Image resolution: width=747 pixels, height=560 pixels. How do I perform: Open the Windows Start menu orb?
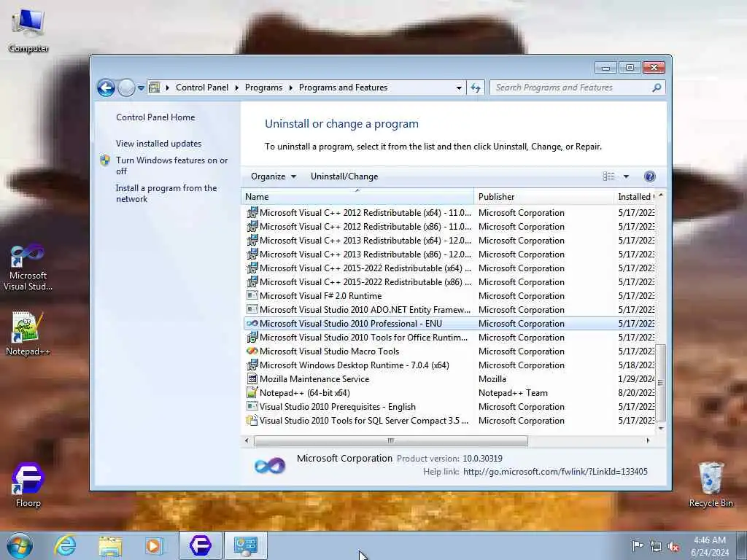pos(20,545)
